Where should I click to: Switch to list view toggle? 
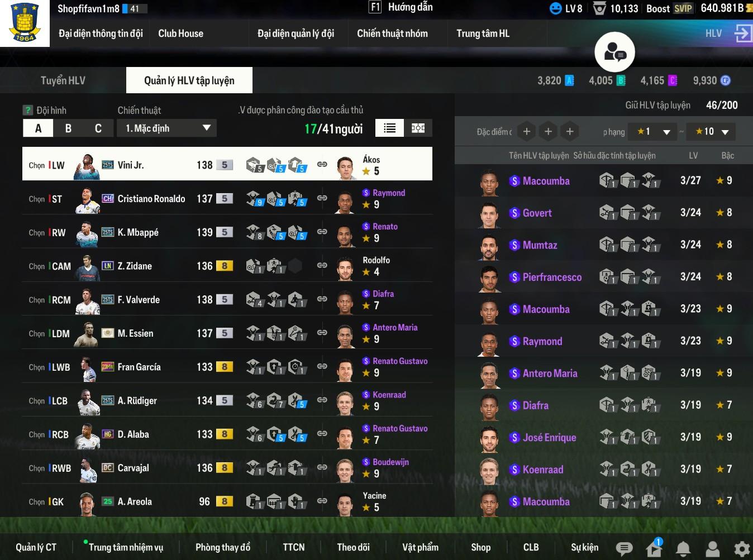point(390,128)
